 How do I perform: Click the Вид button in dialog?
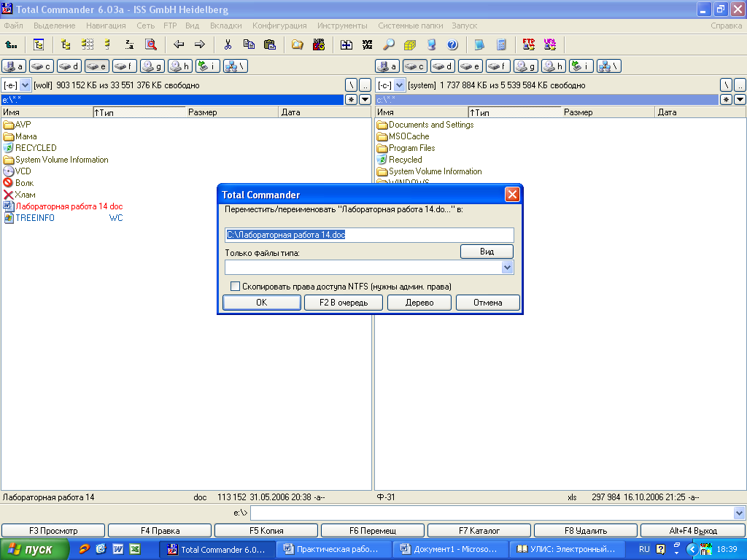[x=487, y=252]
